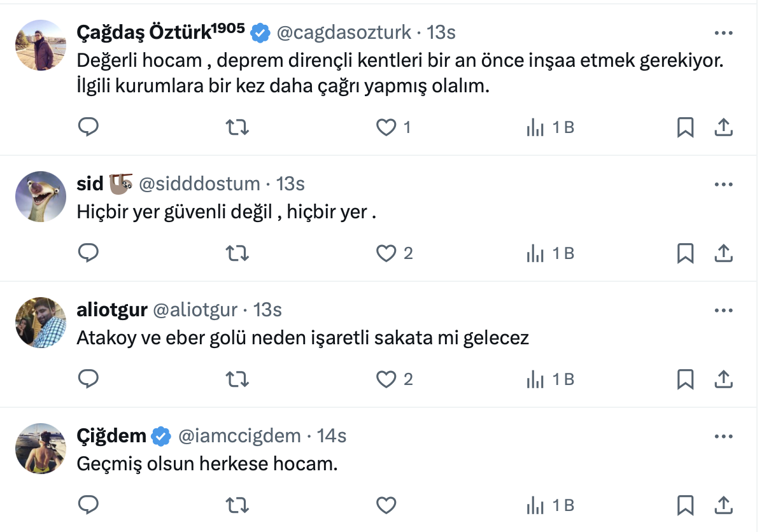Retweet Çiğdem's reply
764x532 pixels.
pyautogui.click(x=237, y=506)
